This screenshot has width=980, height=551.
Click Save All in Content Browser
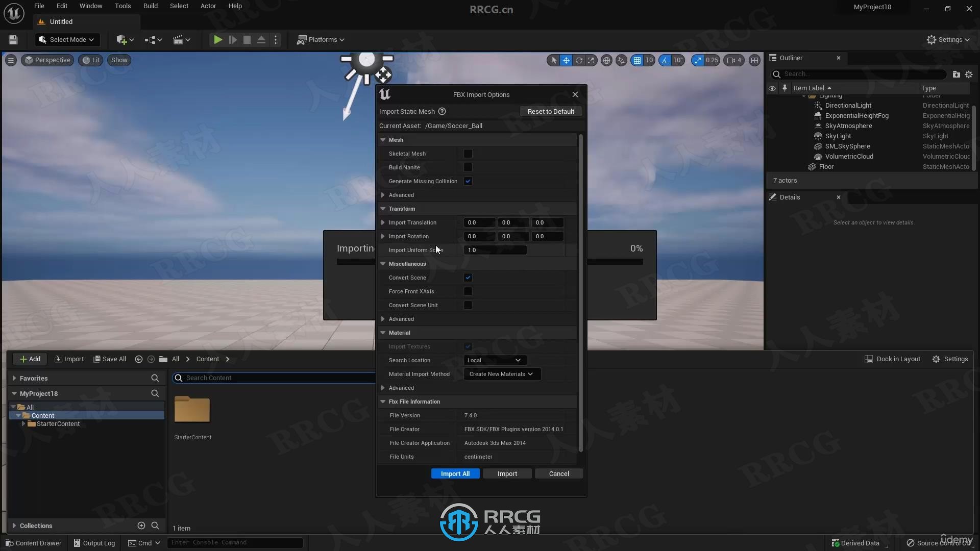(x=110, y=359)
